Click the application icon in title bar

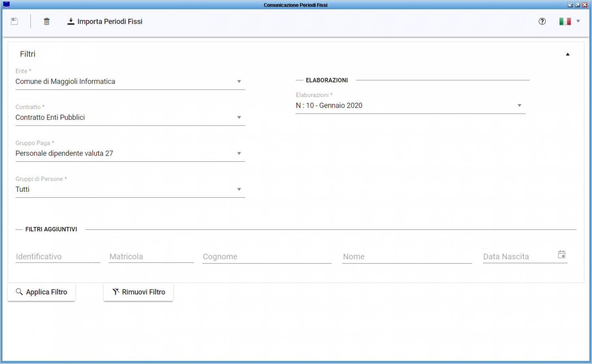pos(6,5)
